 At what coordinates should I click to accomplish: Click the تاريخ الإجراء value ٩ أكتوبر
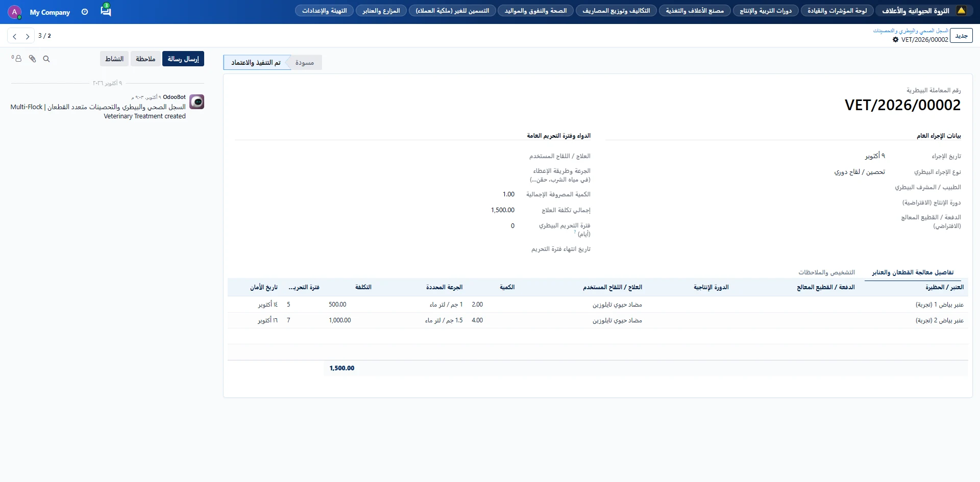point(875,156)
